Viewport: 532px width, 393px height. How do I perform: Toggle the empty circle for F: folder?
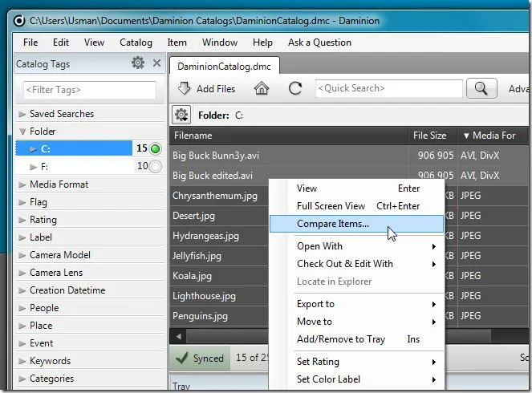tap(156, 166)
